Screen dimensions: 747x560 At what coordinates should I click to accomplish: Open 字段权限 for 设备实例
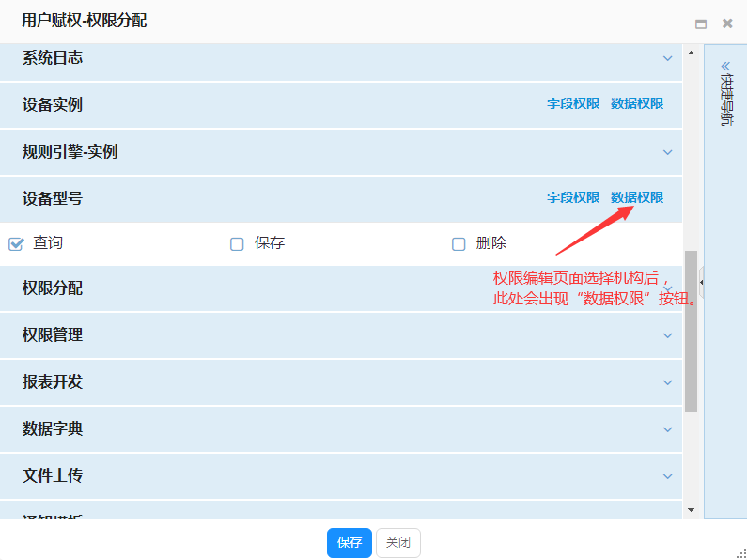pyautogui.click(x=573, y=104)
